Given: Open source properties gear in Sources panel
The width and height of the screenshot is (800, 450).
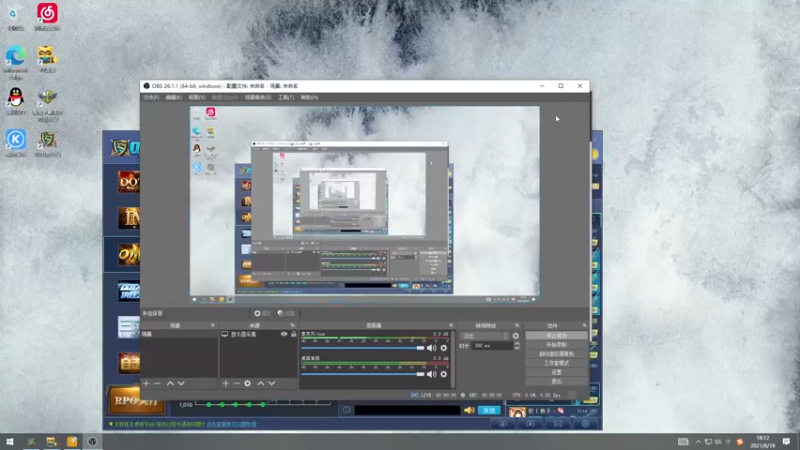Looking at the screenshot, I should tap(247, 383).
